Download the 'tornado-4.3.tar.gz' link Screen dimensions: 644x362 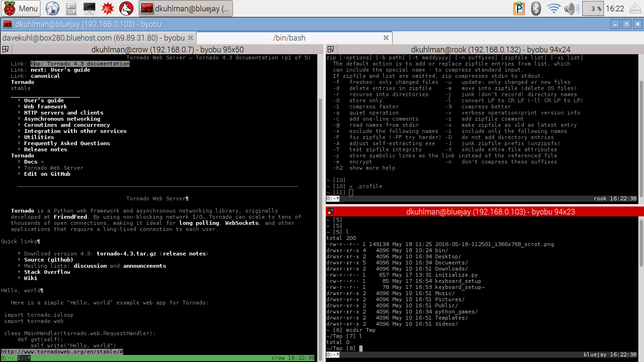tap(126, 254)
